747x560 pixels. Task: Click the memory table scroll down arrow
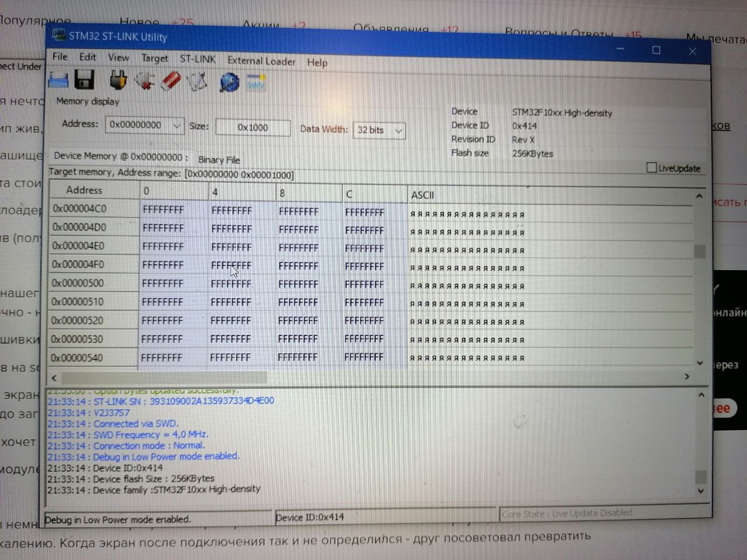coord(700,363)
